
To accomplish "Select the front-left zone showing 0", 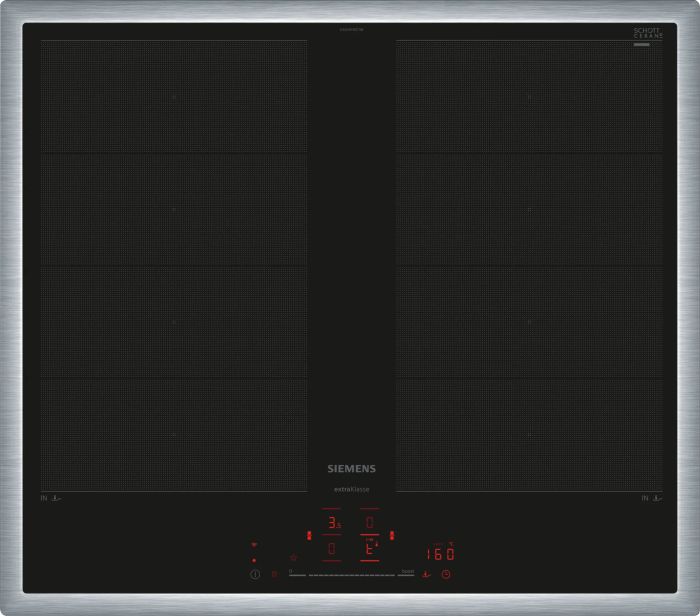I will click(x=331, y=549).
